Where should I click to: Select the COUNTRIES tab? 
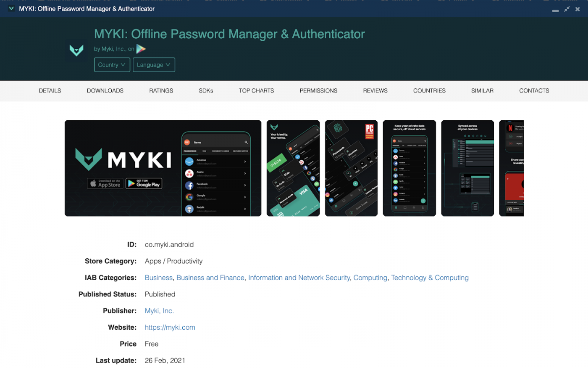point(429,90)
